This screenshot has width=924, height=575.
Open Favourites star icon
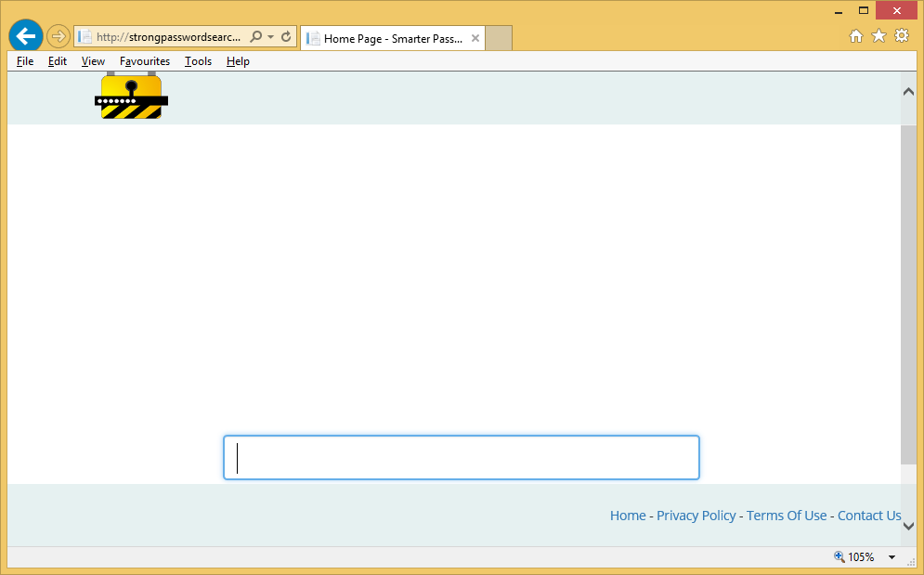pos(878,36)
